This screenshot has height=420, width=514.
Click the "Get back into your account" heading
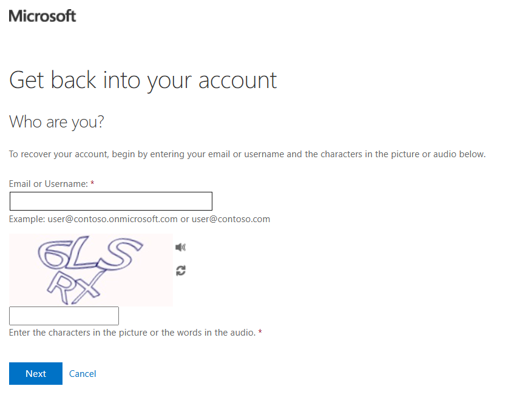pos(143,80)
